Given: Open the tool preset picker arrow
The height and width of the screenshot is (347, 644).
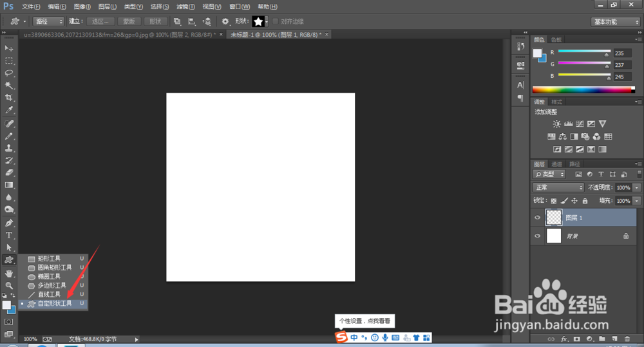Looking at the screenshot, I should tap(24, 21).
